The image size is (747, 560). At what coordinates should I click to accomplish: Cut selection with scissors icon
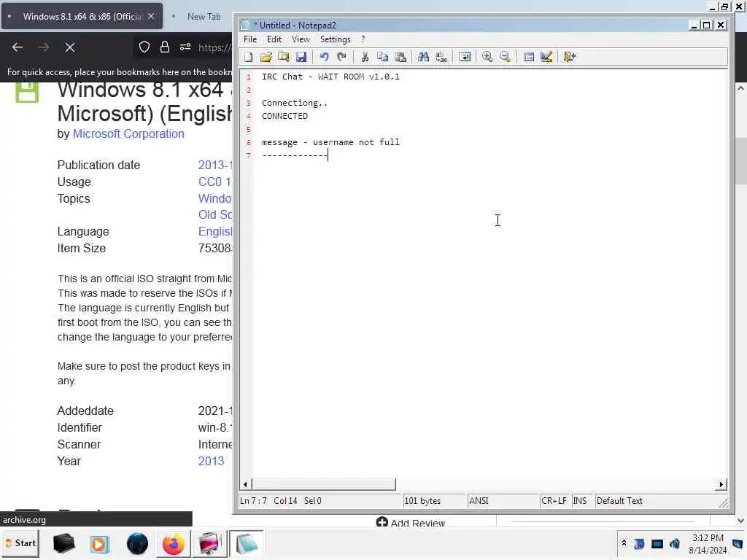[x=365, y=57]
